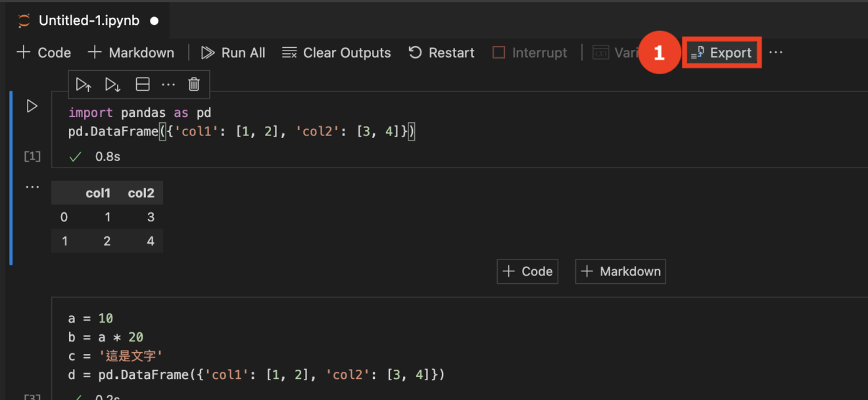The image size is (868, 400).
Task: Click the green success checkmark showing 0.8s
Action: click(x=75, y=156)
